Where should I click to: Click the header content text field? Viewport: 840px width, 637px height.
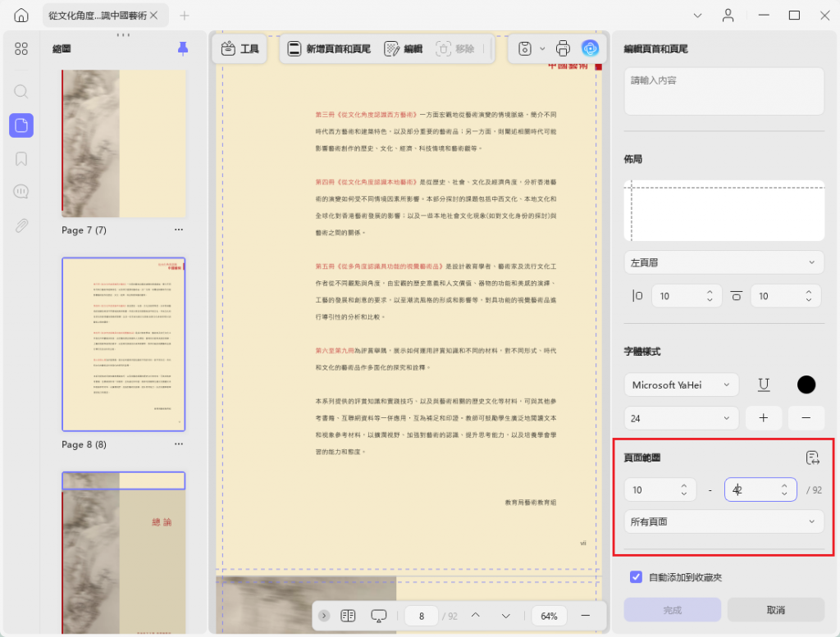point(724,91)
